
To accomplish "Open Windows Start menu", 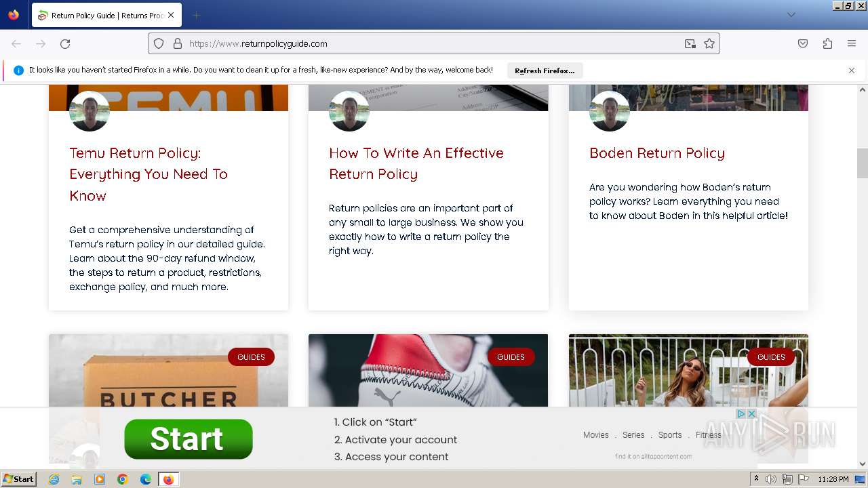I will click(19, 479).
